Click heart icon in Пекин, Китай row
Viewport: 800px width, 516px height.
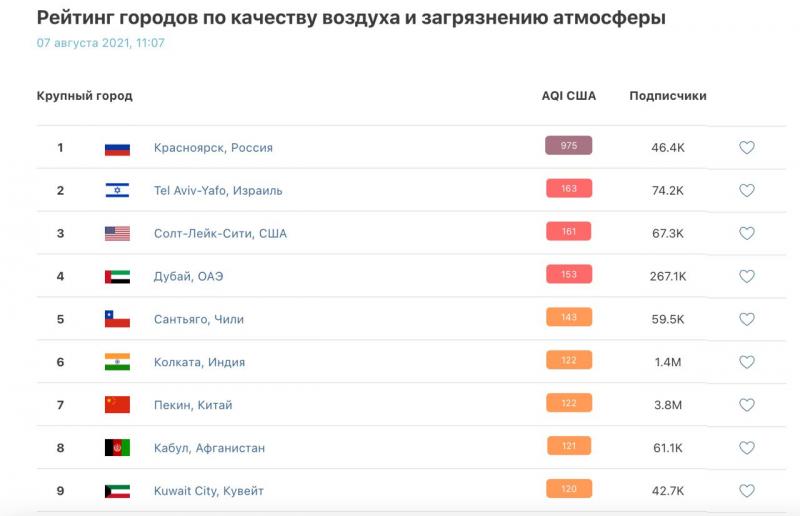(x=746, y=405)
